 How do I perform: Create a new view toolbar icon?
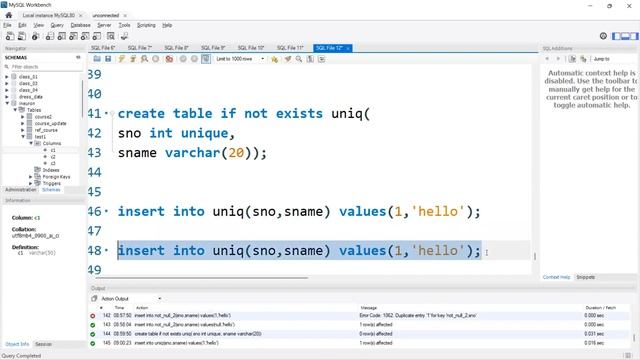(73, 36)
